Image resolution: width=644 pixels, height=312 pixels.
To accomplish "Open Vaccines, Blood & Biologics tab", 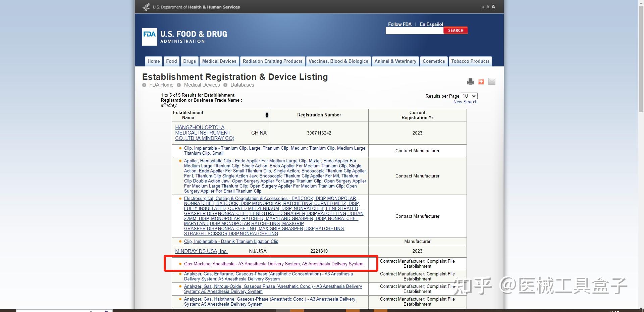I will click(x=338, y=61).
